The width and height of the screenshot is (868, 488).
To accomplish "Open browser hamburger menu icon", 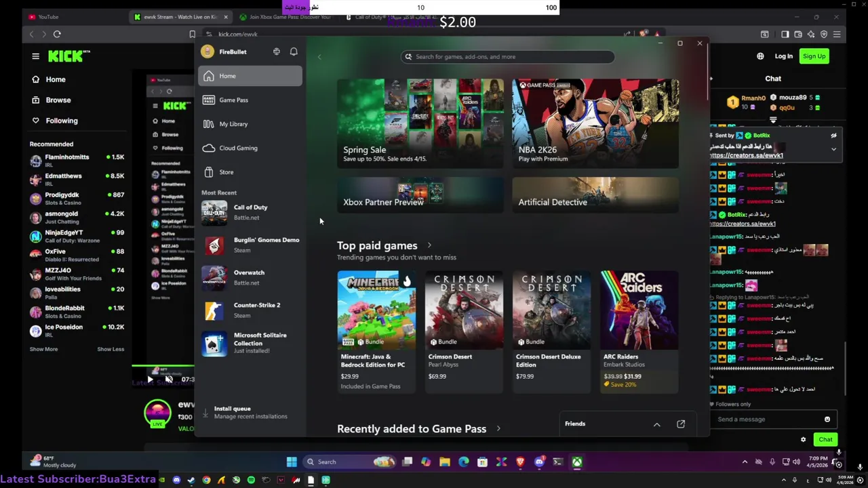I will (x=837, y=35).
